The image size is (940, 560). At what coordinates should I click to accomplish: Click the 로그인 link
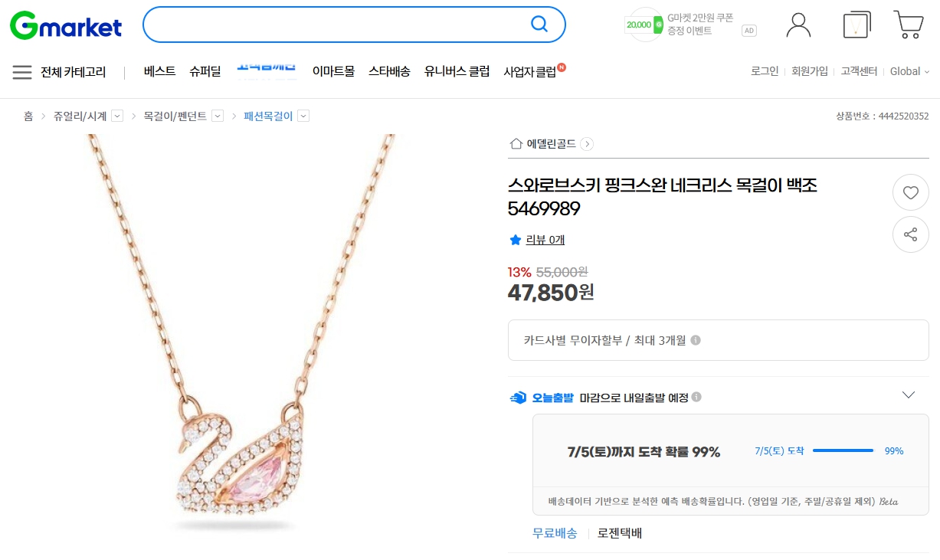click(765, 71)
